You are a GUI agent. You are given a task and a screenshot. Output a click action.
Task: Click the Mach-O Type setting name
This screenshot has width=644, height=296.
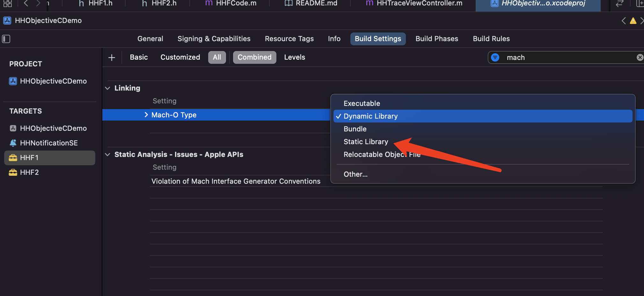pyautogui.click(x=174, y=115)
